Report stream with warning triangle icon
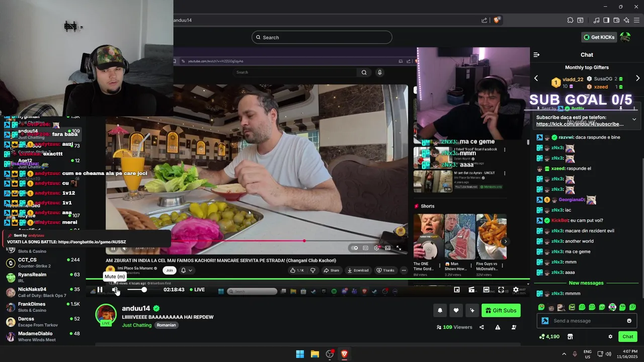 pos(498,327)
